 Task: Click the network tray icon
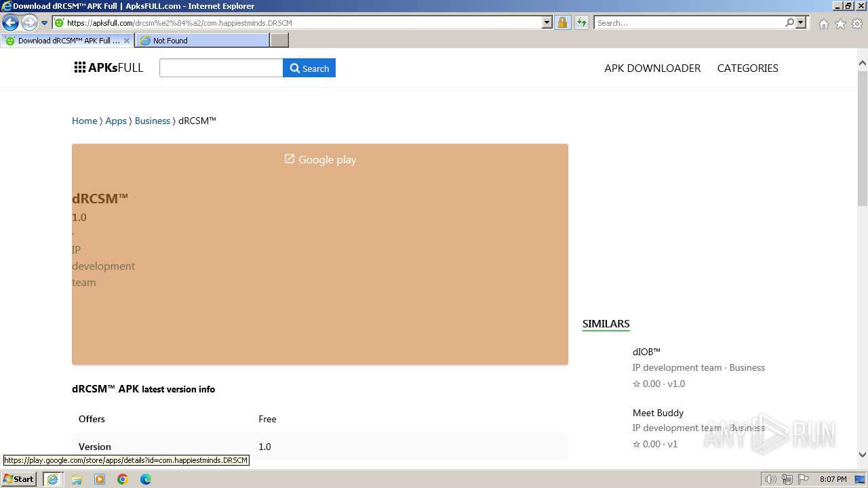tap(787, 479)
